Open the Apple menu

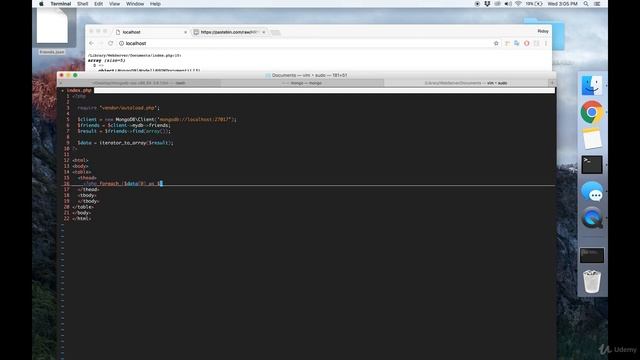tap(41, 4)
